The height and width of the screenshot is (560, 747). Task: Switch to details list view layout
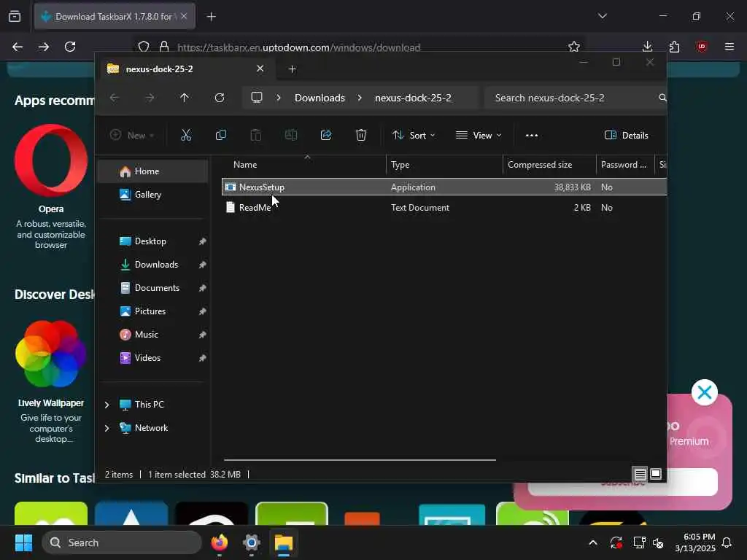[640, 474]
